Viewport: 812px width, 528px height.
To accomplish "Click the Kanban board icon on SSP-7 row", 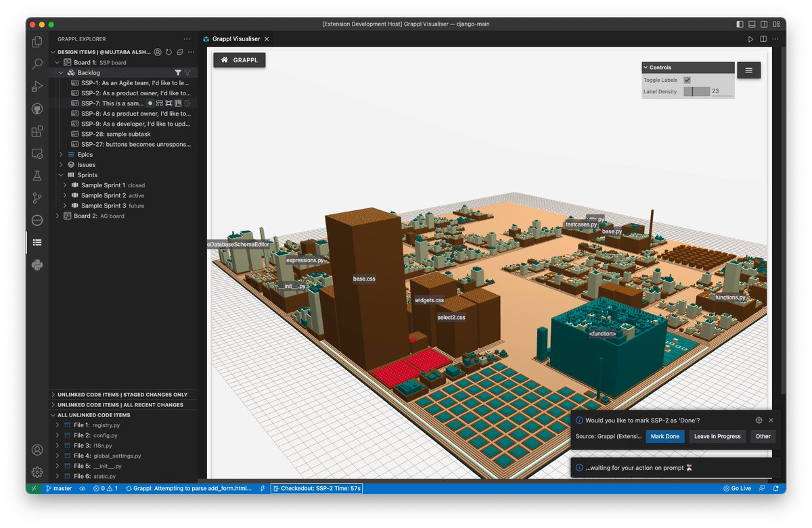I will tap(178, 103).
